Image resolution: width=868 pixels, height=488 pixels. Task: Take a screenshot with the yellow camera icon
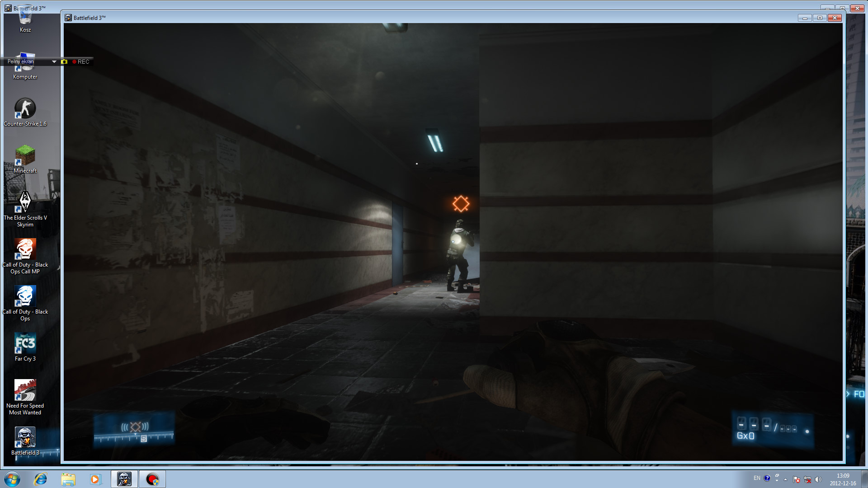[64, 61]
